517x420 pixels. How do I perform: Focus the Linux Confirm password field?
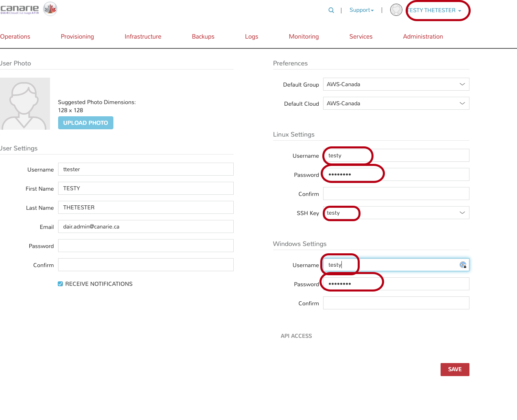pyautogui.click(x=396, y=194)
